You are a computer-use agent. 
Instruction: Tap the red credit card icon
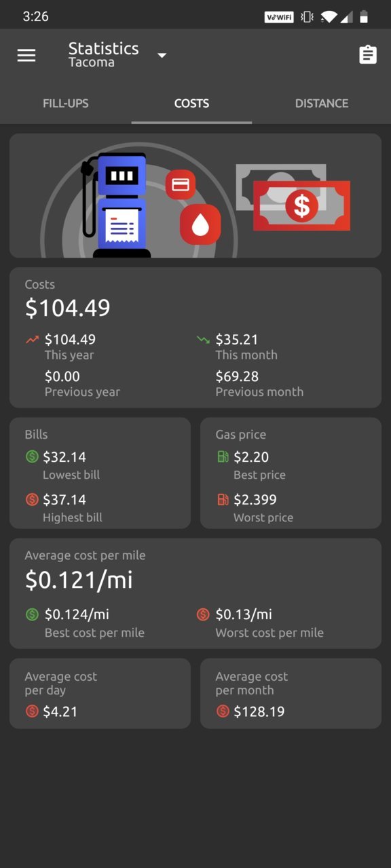181,184
